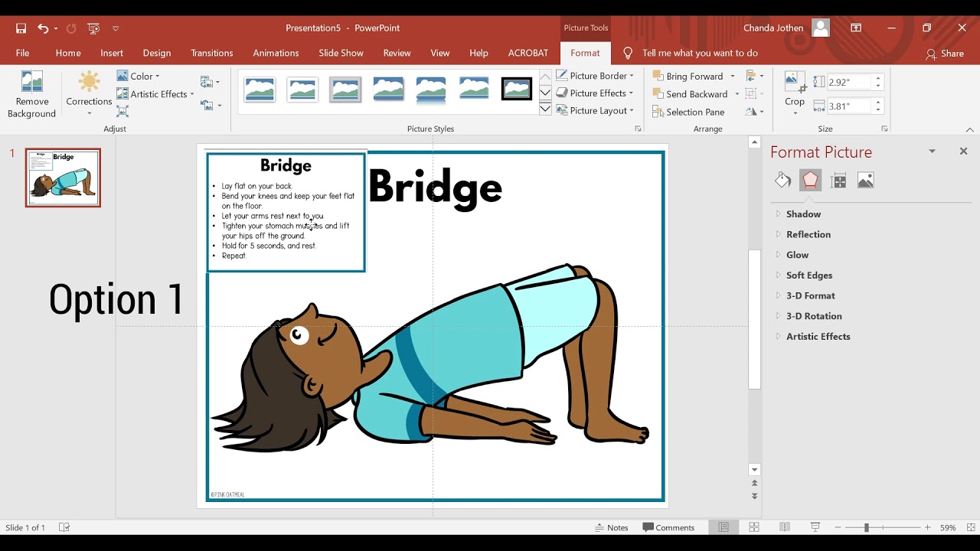Screen dimensions: 980x551
Task: Open the File menu
Action: [x=23, y=53]
